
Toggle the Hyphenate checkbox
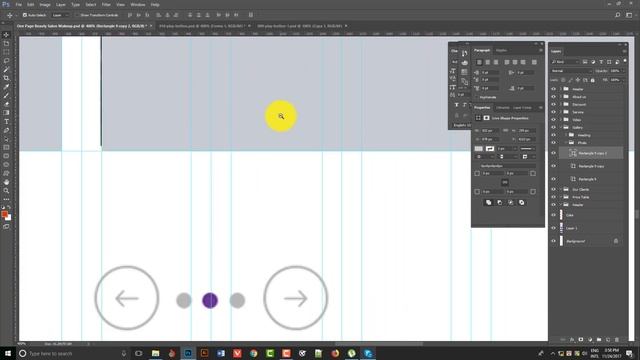pyautogui.click(x=476, y=97)
